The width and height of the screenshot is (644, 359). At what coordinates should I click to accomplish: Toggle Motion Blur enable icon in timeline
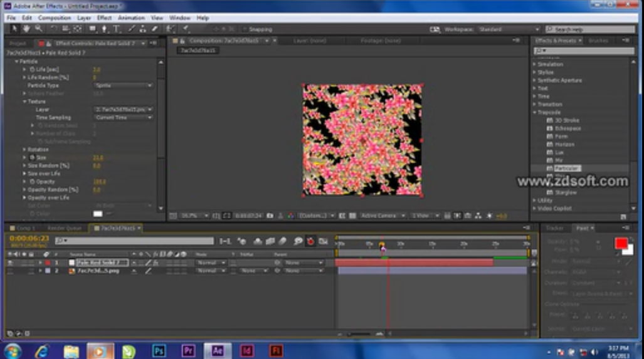pos(283,241)
